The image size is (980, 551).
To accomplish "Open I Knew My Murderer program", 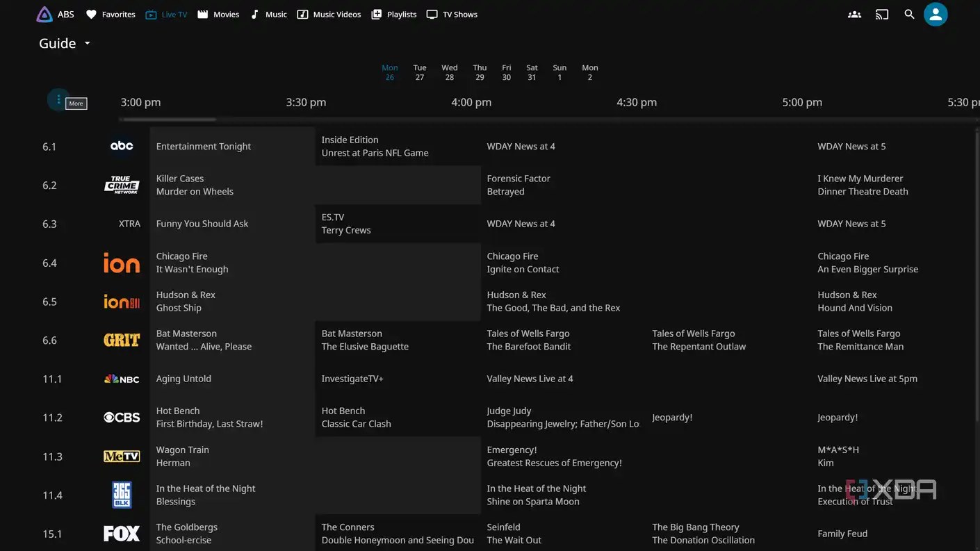I will [895, 185].
